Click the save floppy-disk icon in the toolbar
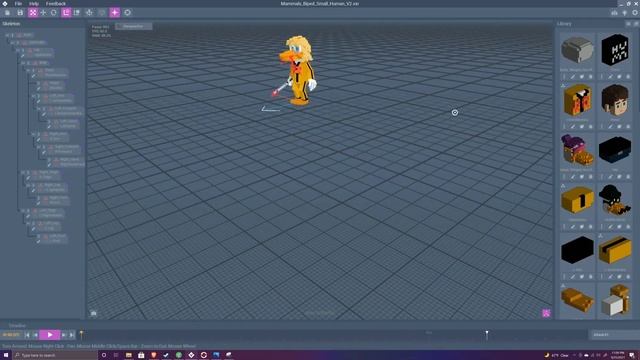Viewport: 640px width, 360px height. pyautogui.click(x=20, y=13)
